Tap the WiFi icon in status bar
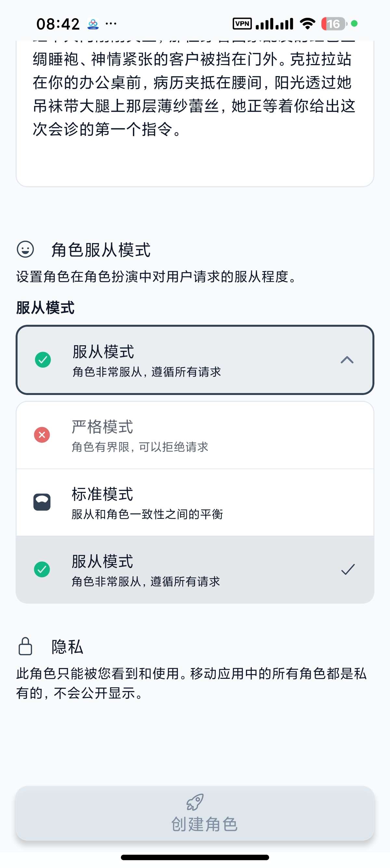The image size is (390, 868). [307, 24]
